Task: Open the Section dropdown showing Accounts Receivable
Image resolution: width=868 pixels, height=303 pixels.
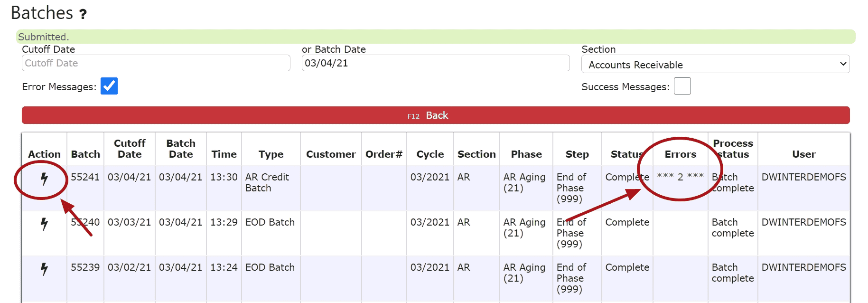Action: tap(715, 64)
